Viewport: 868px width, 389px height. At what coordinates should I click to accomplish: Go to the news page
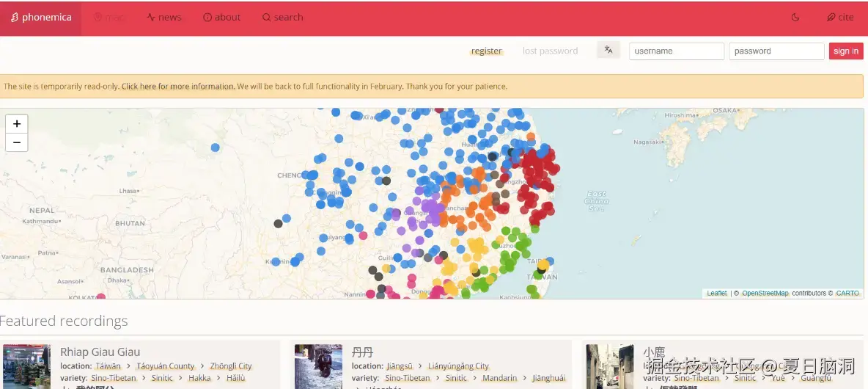(164, 18)
